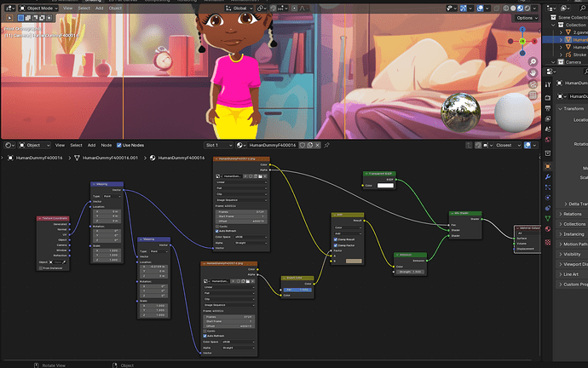Open Object Mode dropdown in viewport
The image size is (588, 368).
[38, 8]
